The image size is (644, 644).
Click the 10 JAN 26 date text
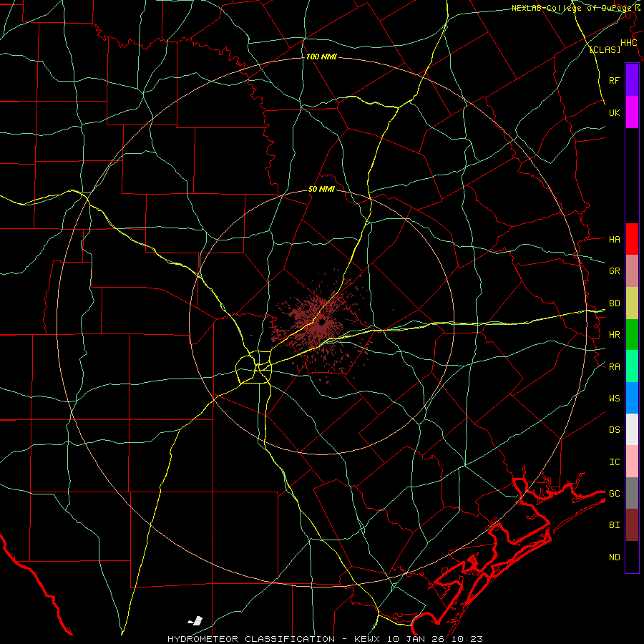click(x=417, y=639)
